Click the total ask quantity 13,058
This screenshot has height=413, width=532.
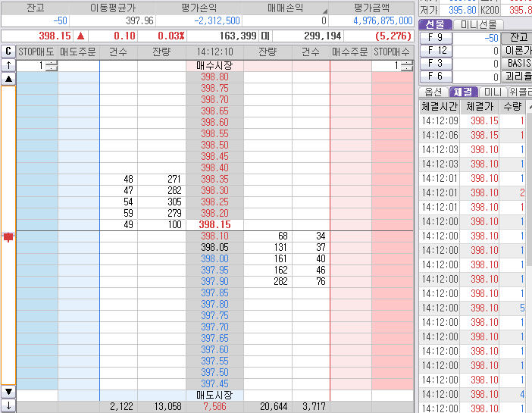tap(168, 406)
